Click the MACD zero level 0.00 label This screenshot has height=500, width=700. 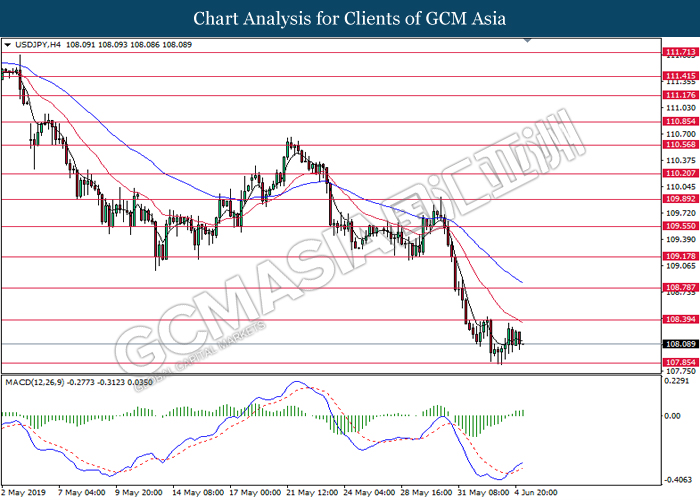[672, 416]
